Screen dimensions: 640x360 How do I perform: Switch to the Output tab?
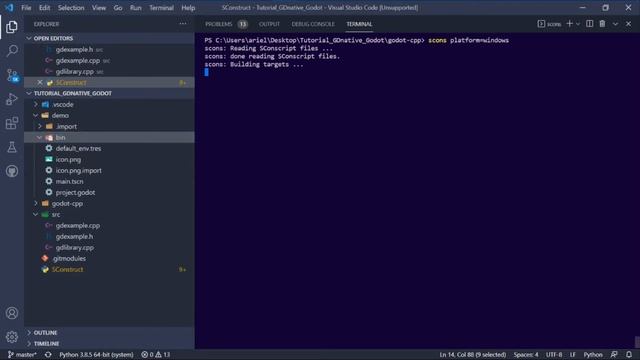[x=269, y=24]
